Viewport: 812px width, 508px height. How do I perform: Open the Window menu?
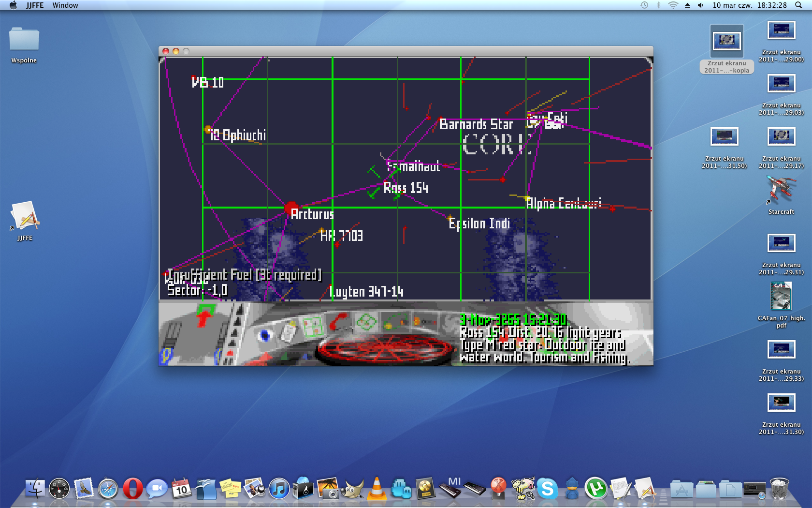(x=65, y=5)
